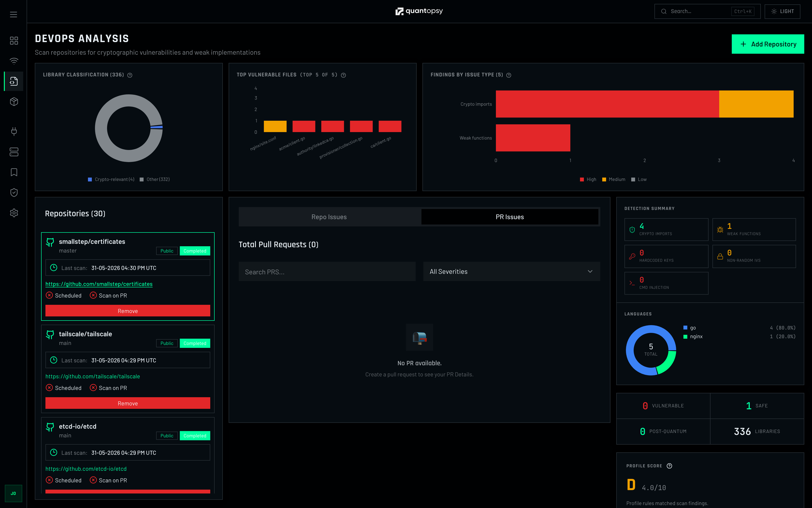Switch to the Repo Issues tab

pos(329,217)
